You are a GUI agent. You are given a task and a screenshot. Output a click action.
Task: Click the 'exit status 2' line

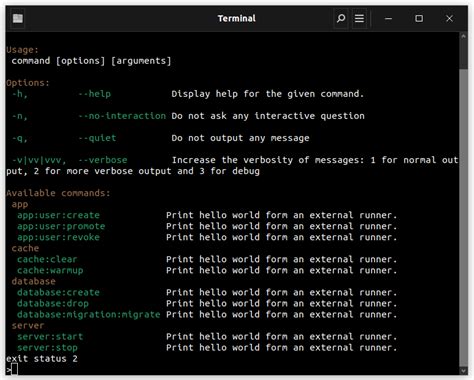42,359
